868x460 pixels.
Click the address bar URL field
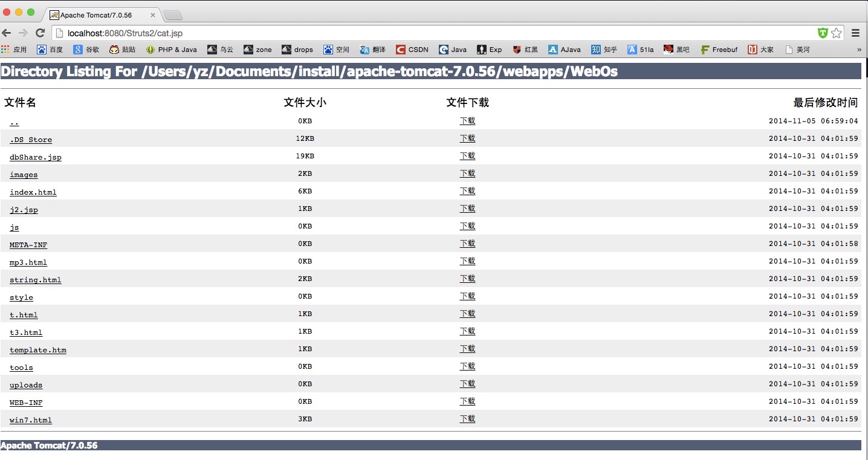click(423, 33)
